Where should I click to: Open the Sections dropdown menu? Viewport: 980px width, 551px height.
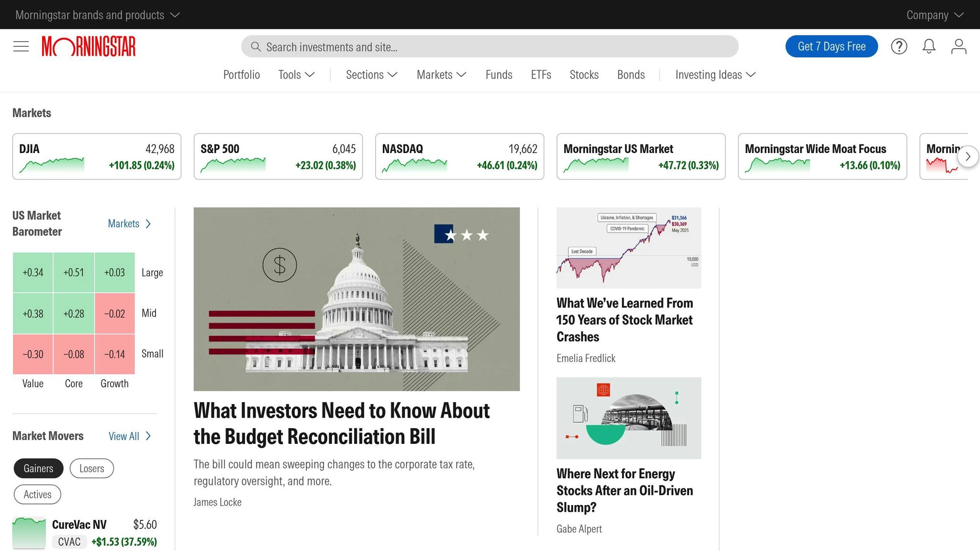pos(372,75)
